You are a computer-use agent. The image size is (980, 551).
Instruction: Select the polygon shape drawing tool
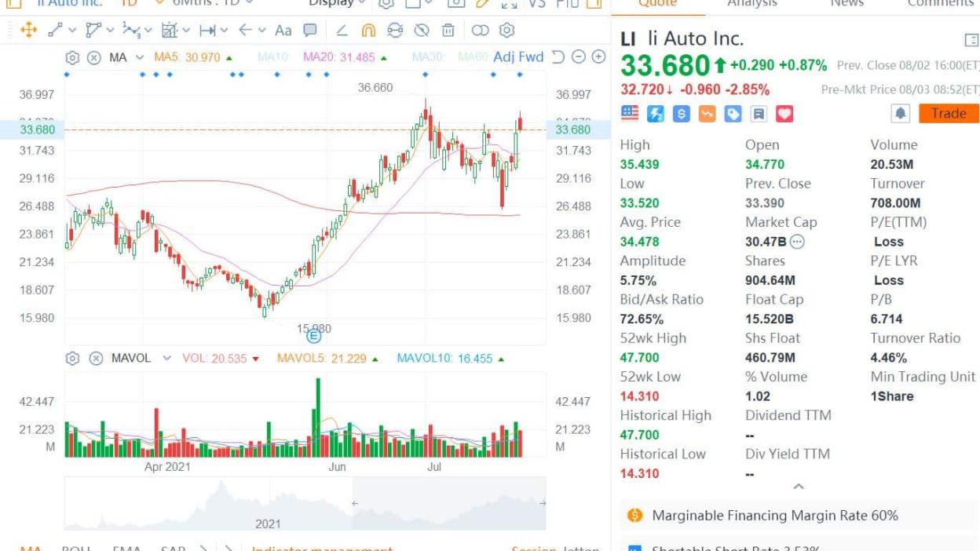pos(93,31)
